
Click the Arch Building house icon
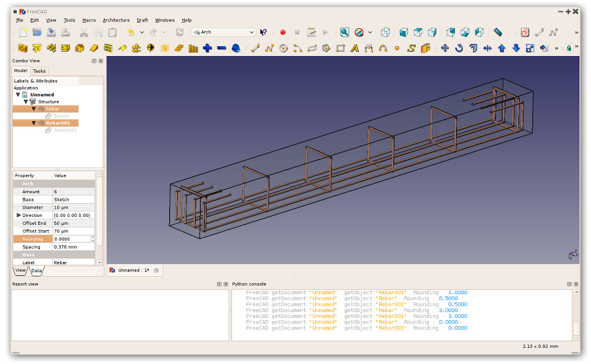(80, 48)
